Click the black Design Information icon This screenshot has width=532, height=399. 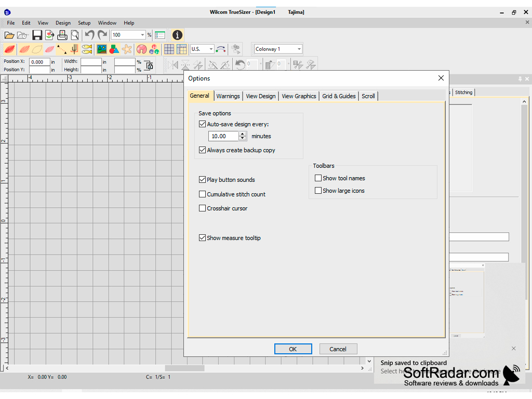[x=177, y=35]
